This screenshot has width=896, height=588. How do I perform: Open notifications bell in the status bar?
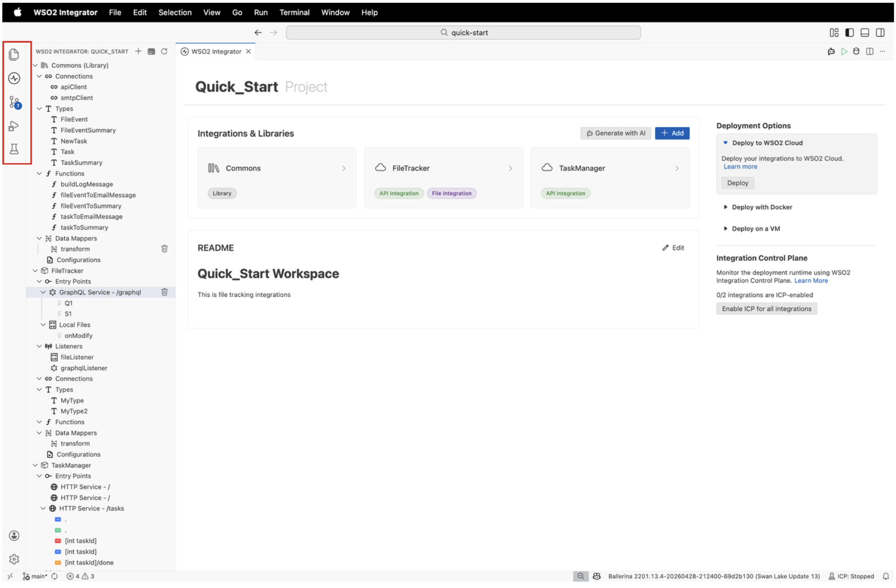[886, 576]
